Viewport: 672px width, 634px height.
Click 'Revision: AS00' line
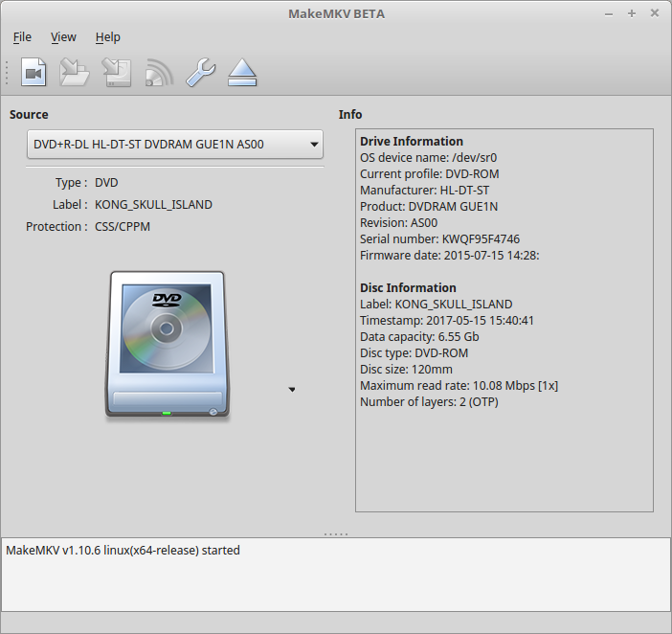pyautogui.click(x=398, y=223)
